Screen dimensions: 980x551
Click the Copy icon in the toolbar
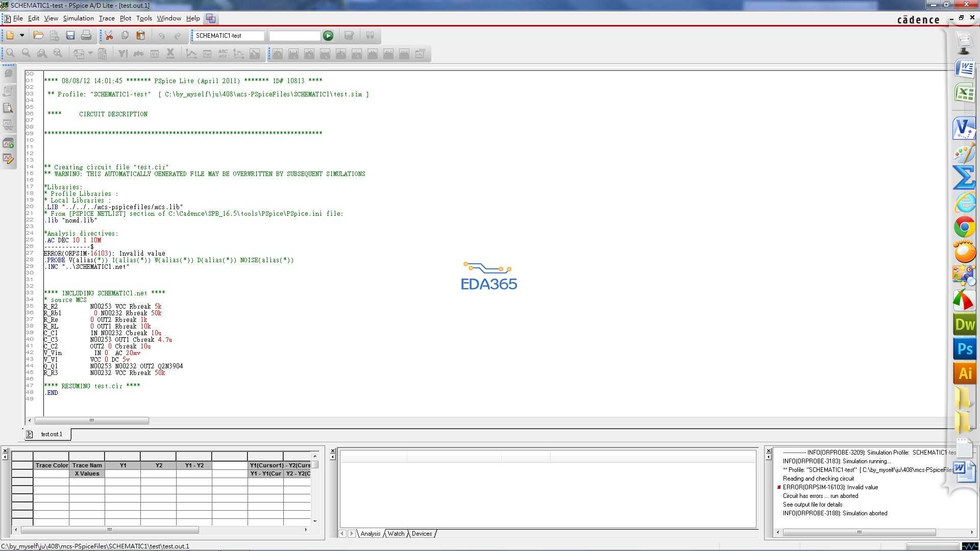[x=125, y=36]
